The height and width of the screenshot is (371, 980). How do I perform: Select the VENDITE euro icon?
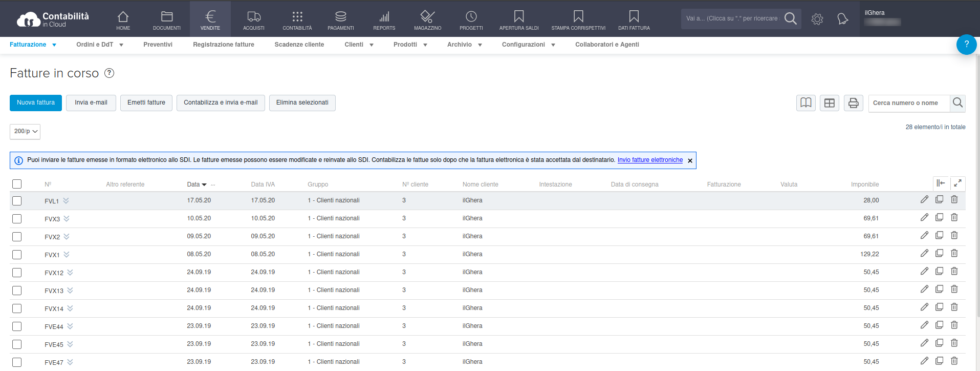(x=210, y=17)
